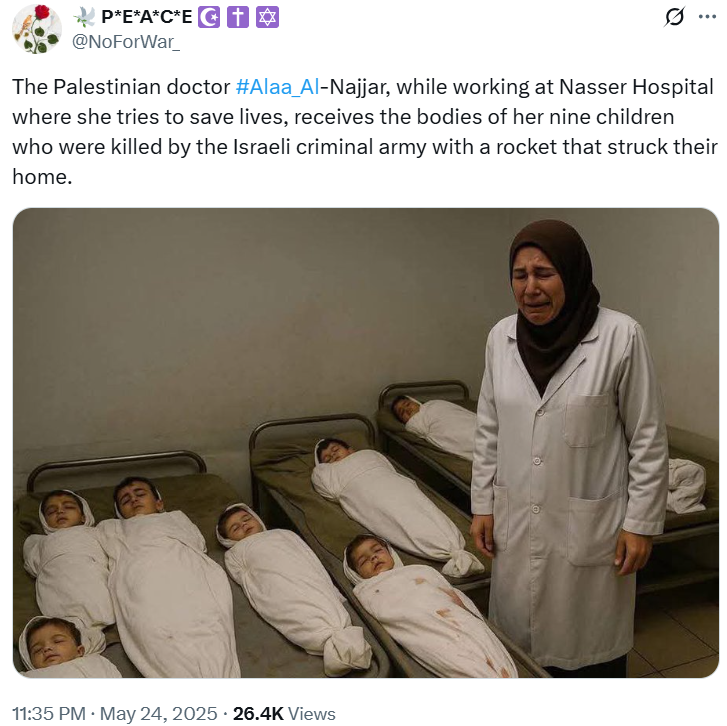
Task: Click the -Najjar text after the hashtag
Action: (355, 87)
